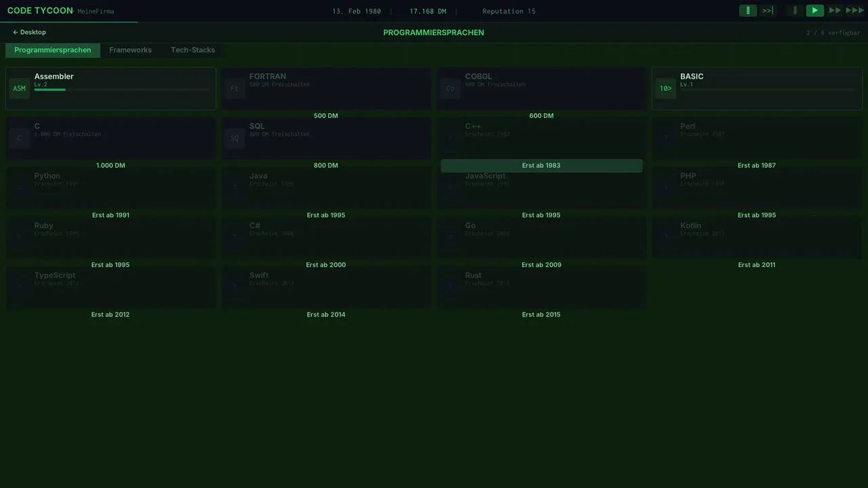Image resolution: width=868 pixels, height=488 pixels.
Task: Click the C language icon
Action: 20,138
